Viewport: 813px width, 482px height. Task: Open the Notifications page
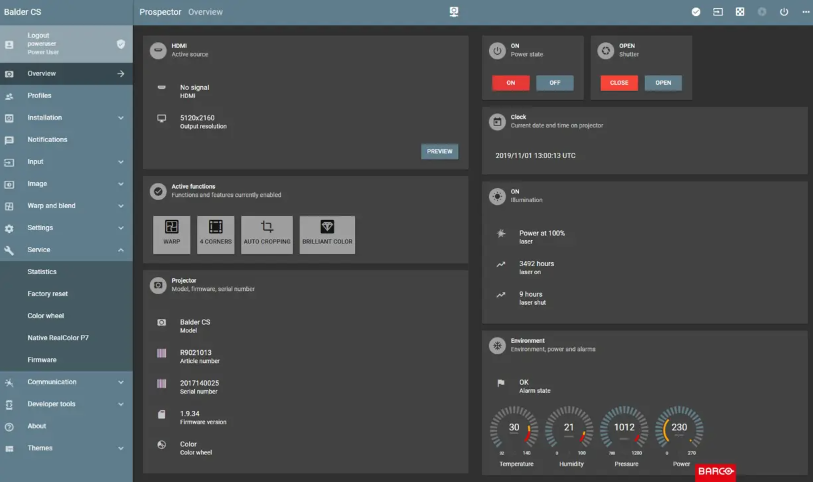(47, 140)
